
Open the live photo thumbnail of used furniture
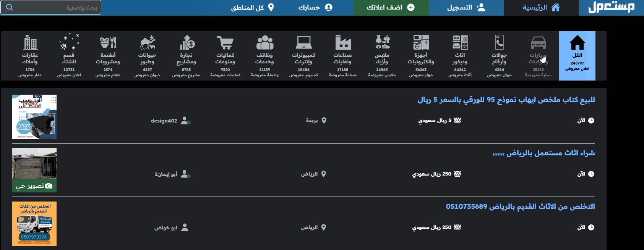34,170
